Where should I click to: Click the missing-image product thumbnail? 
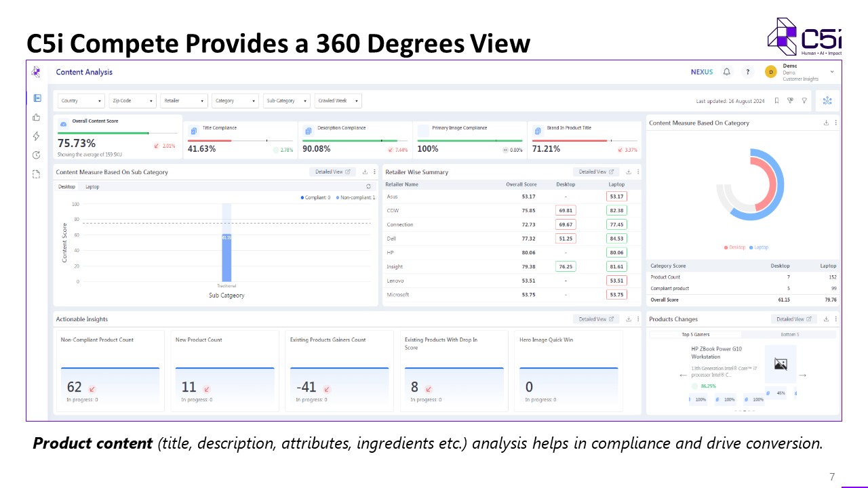click(781, 365)
